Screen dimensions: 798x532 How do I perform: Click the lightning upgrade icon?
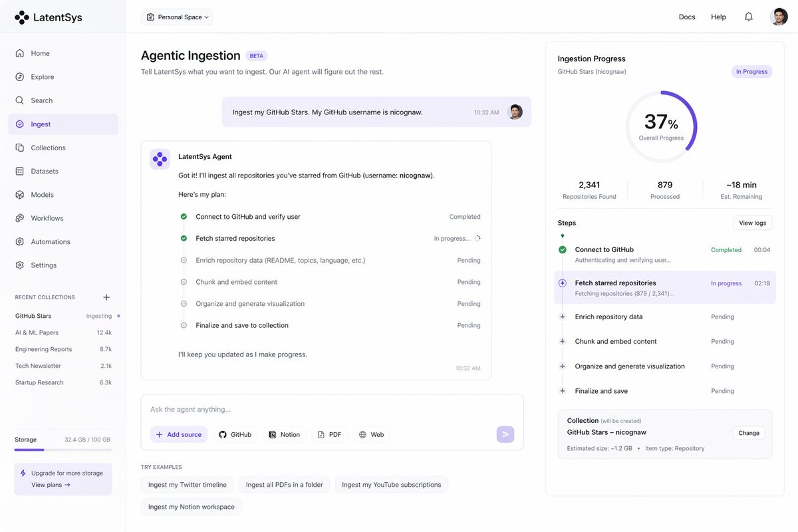(x=24, y=473)
